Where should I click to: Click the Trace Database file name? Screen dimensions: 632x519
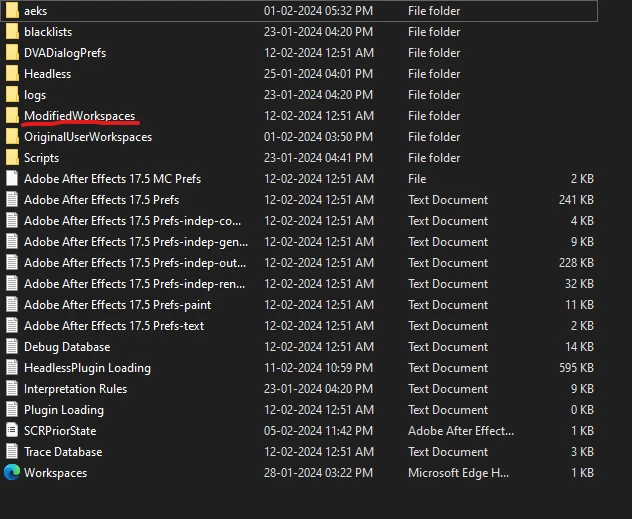(63, 452)
